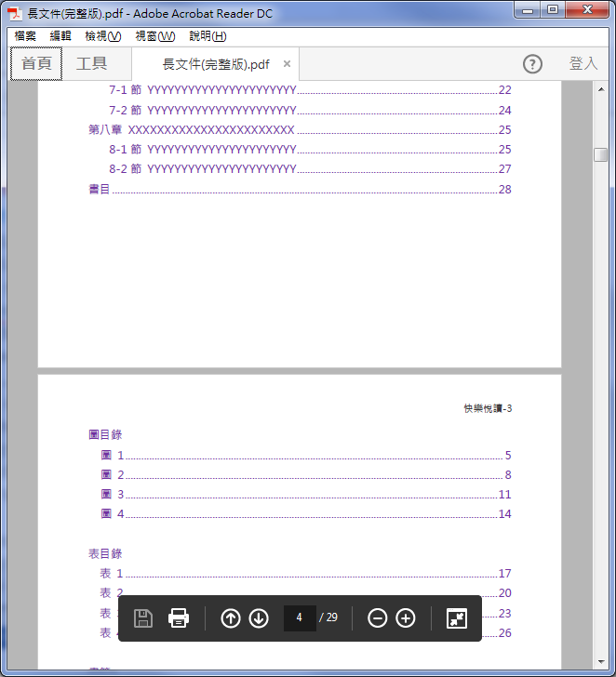
Task: Select the 長文件(完整版).pdf document tab
Action: (216, 64)
